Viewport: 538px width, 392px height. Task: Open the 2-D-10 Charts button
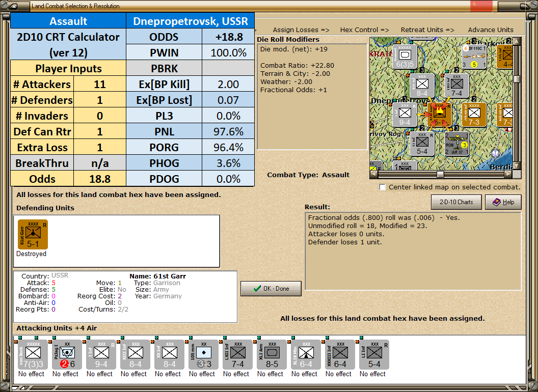click(456, 202)
